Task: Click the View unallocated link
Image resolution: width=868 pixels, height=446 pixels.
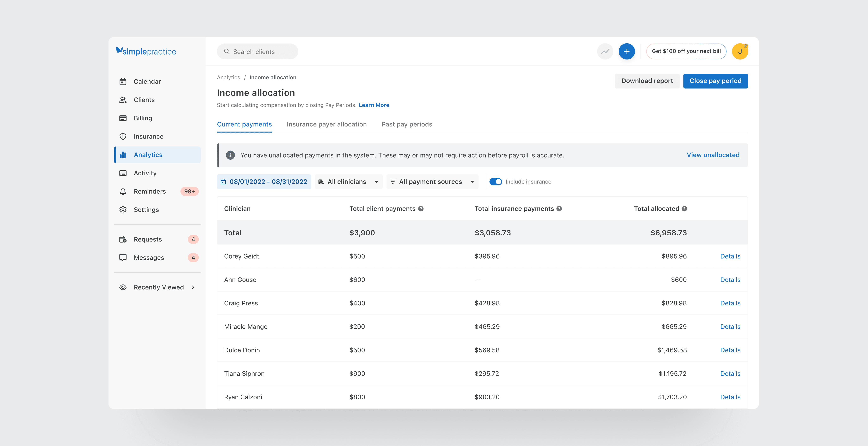Action: tap(713, 155)
